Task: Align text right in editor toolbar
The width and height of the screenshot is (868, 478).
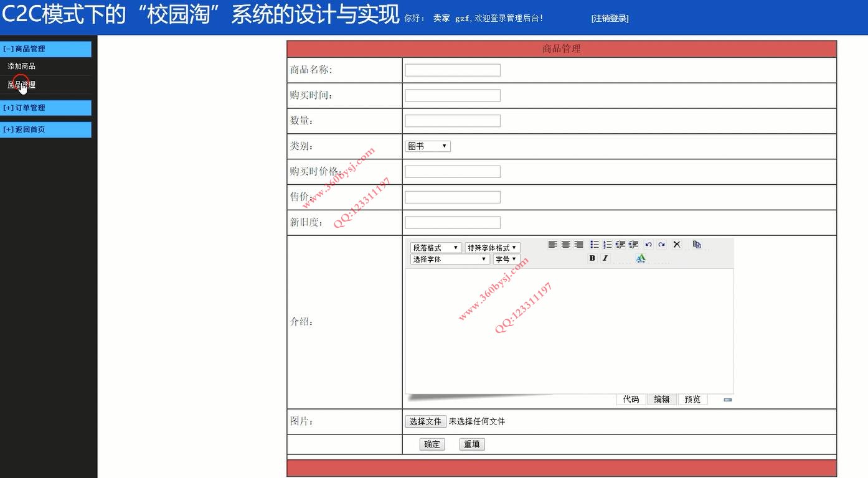Action: pyautogui.click(x=579, y=245)
